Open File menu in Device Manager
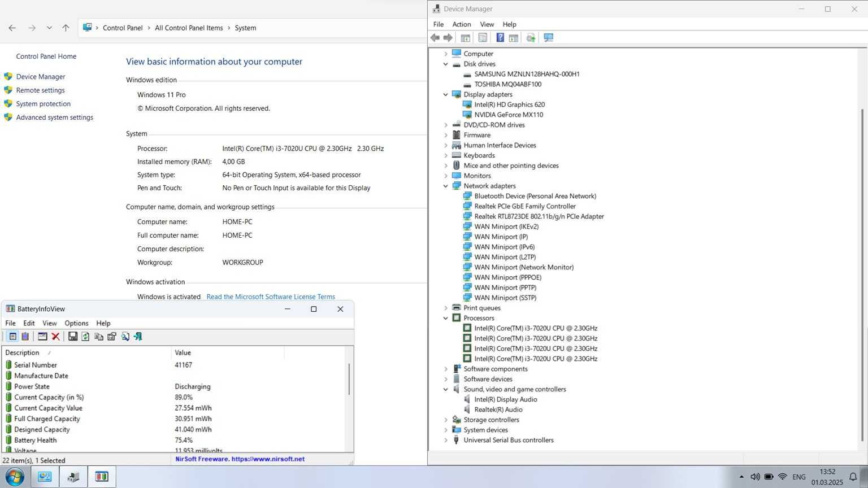868x488 pixels. pos(439,24)
